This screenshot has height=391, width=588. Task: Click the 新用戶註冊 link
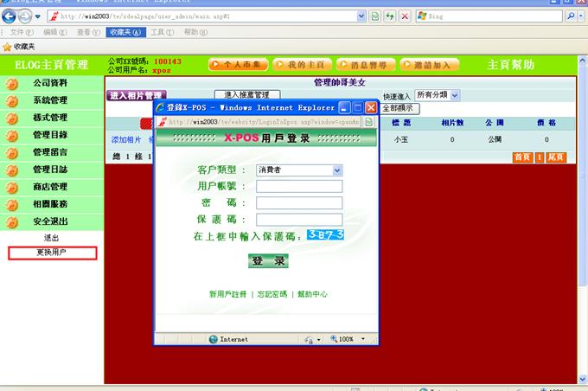coord(227,294)
